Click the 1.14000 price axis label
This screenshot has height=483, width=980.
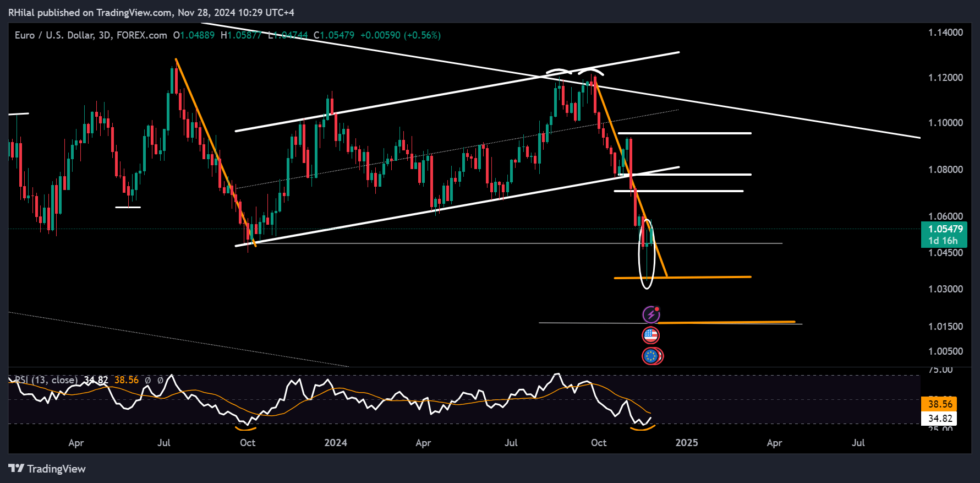(x=945, y=32)
